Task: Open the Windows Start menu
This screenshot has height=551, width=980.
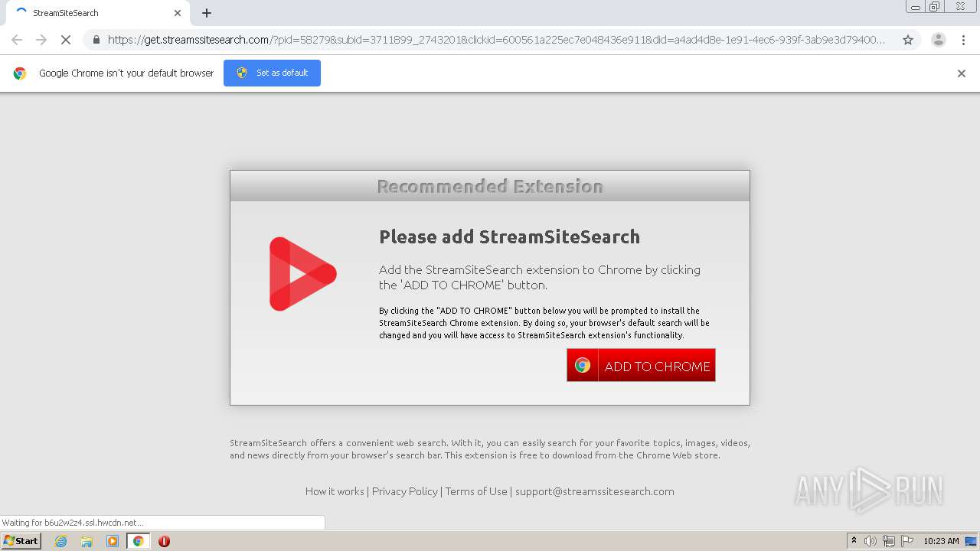Action: (x=21, y=540)
